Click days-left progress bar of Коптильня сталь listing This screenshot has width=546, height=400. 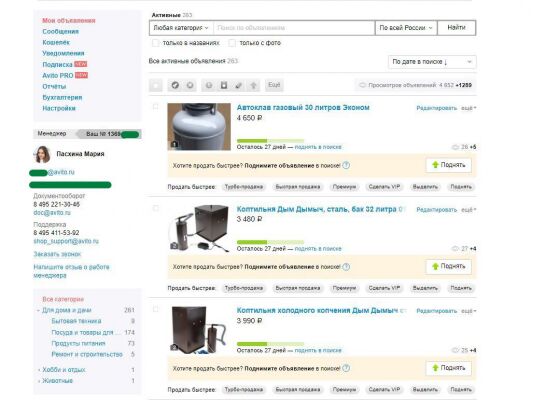tap(270, 242)
